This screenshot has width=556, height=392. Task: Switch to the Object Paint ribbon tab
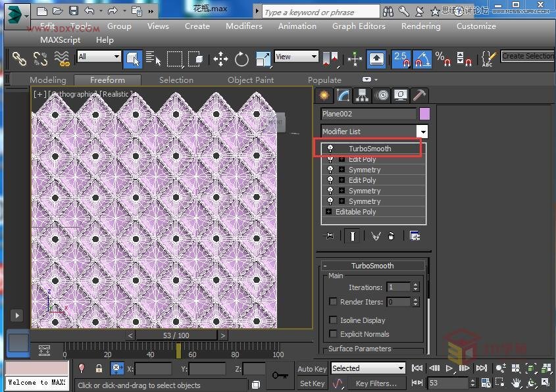point(250,80)
